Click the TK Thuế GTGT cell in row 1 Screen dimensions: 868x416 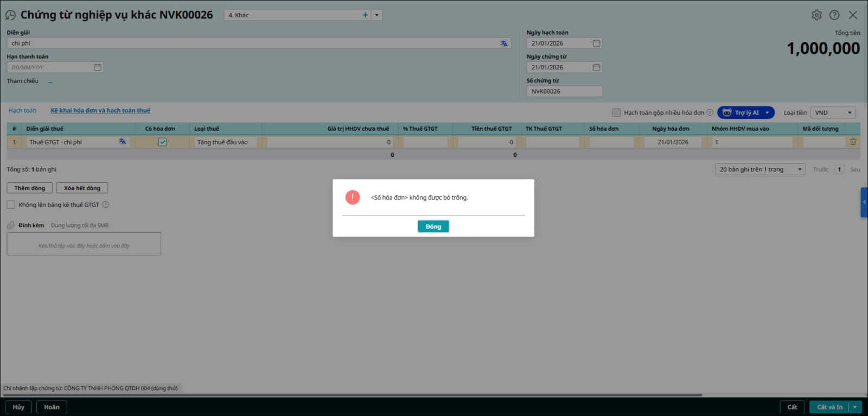(552, 142)
